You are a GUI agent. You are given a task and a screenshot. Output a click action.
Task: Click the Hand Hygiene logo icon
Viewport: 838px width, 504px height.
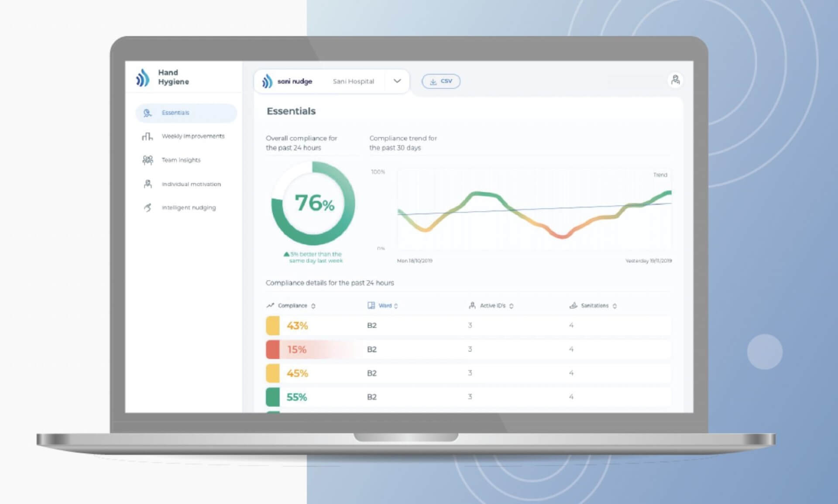coord(142,78)
